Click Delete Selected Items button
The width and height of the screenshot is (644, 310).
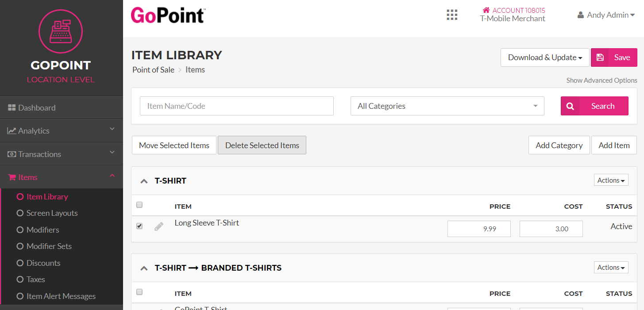(262, 145)
